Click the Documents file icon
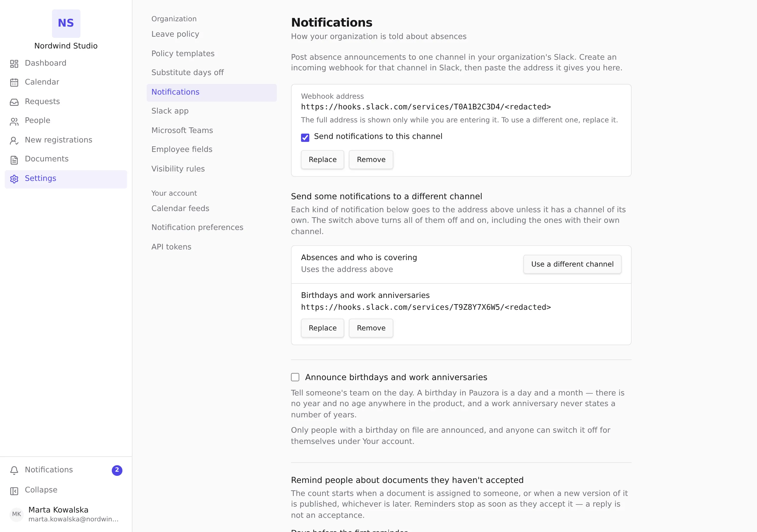Screen dimensions: 757x532 click(x=14, y=160)
